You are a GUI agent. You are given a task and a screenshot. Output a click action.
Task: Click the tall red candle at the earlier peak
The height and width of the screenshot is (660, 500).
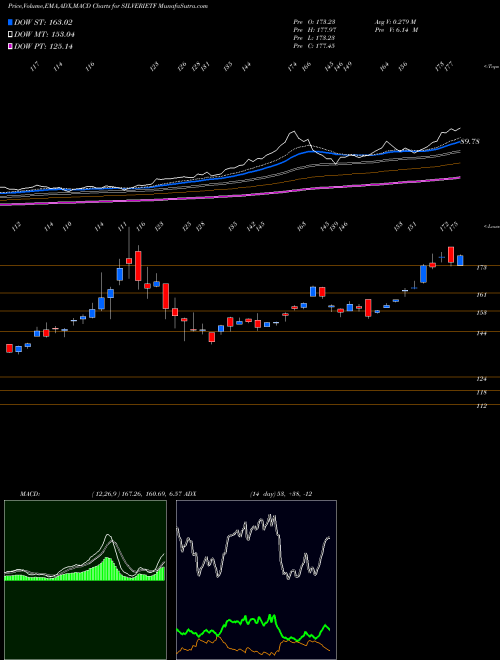coord(138,266)
